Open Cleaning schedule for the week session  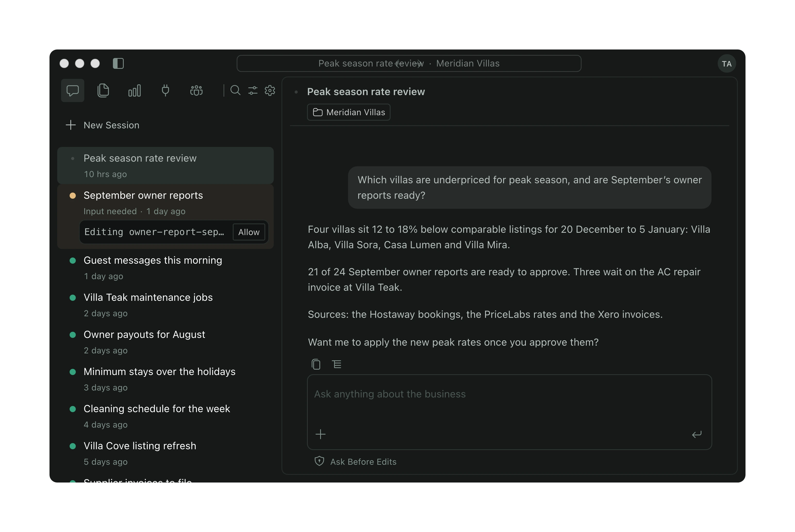tap(165, 416)
